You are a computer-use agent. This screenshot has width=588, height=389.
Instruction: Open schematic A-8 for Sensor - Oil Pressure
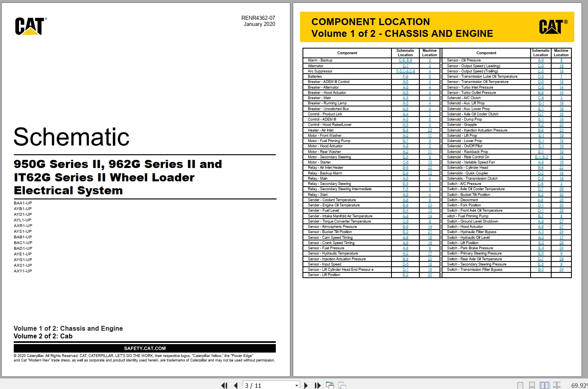pos(541,60)
